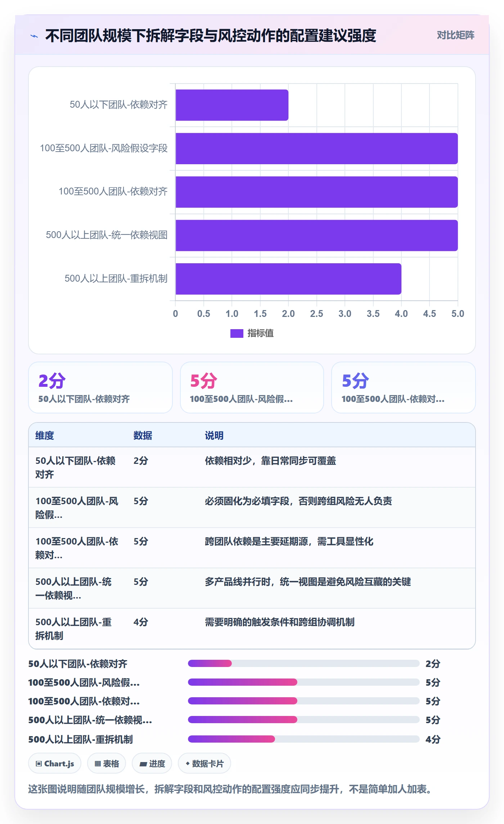Select the 表格 tag
This screenshot has height=824, width=504.
click(107, 763)
